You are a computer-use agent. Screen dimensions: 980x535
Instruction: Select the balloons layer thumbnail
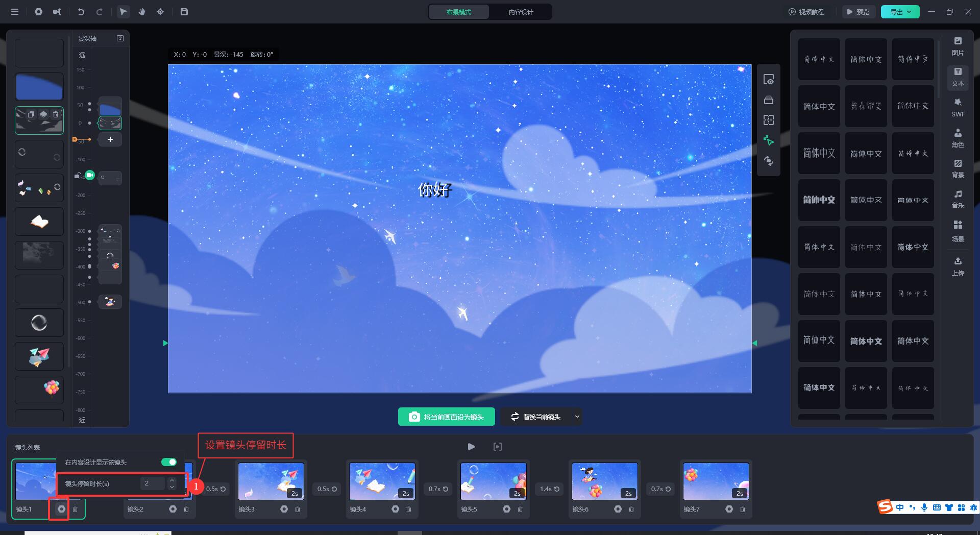coord(39,390)
